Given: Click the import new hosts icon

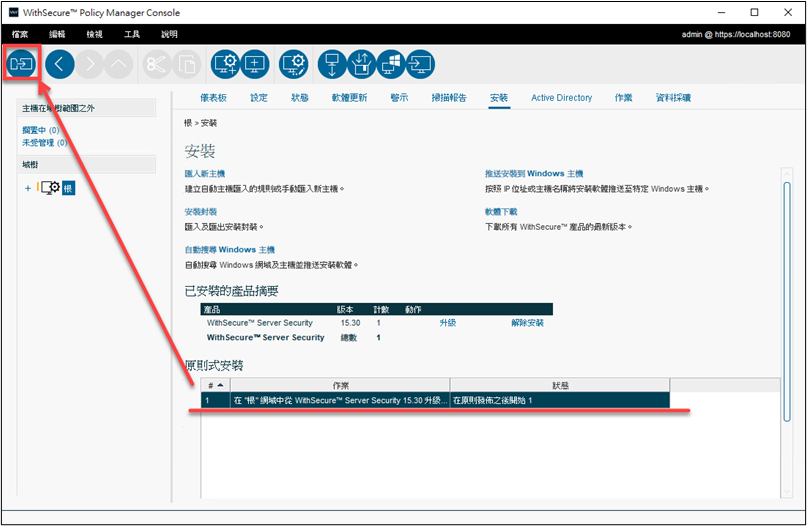Looking at the screenshot, I should pos(333,64).
